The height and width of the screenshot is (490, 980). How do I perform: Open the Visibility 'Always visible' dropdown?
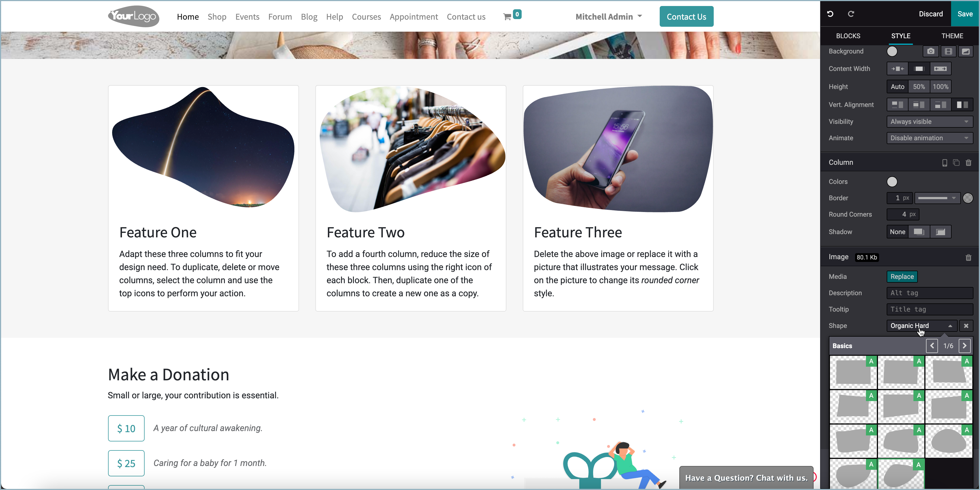click(930, 122)
